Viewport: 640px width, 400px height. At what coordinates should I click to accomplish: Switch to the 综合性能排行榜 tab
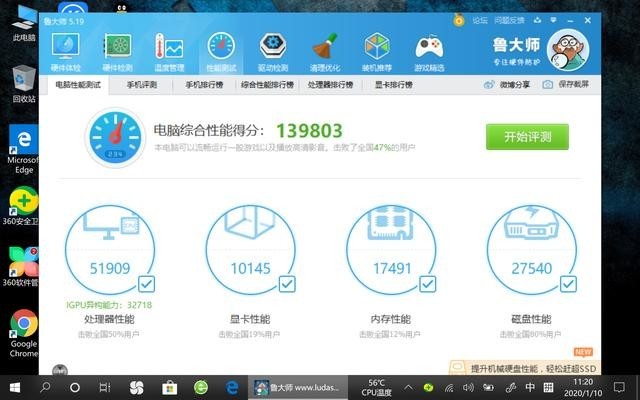[267, 85]
